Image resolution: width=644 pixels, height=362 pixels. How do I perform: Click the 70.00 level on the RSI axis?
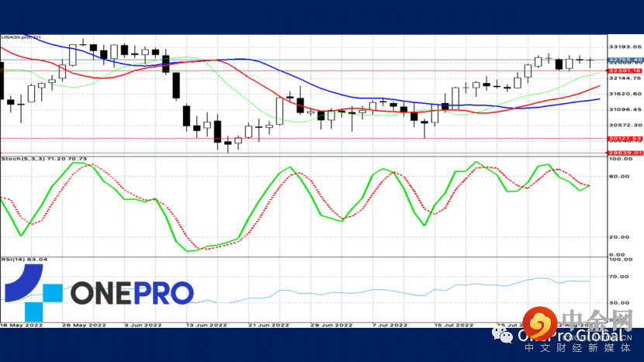619,277
